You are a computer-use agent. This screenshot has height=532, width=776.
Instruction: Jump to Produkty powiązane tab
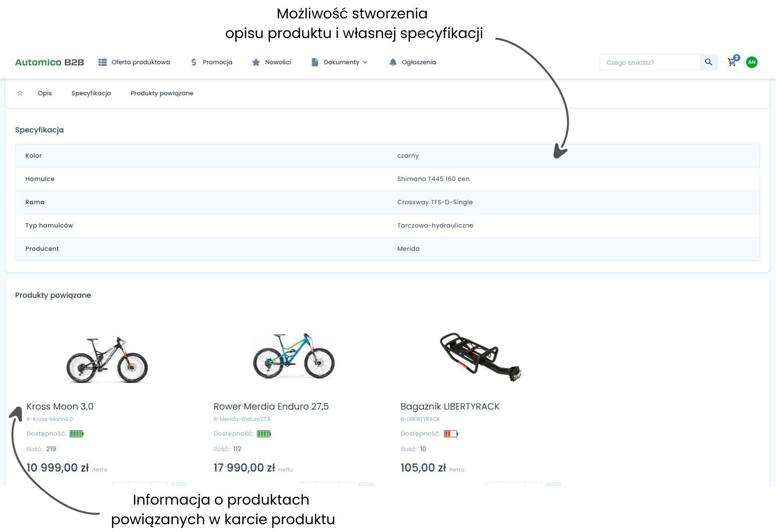[x=162, y=93]
